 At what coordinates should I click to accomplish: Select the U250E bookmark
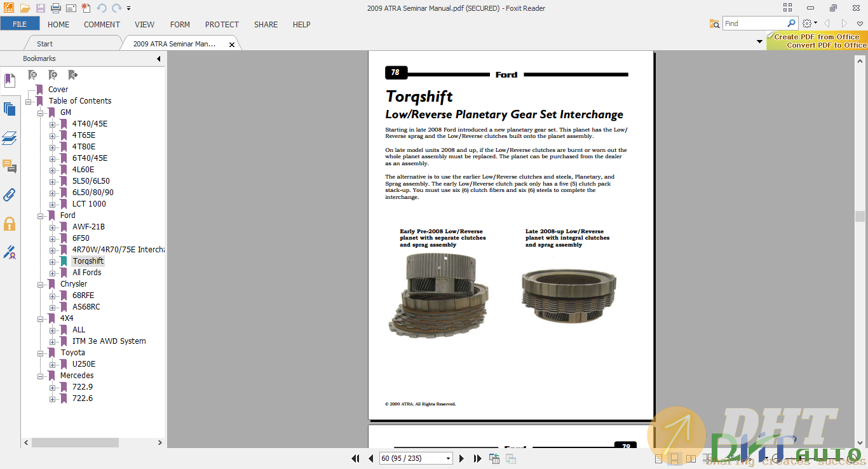(84, 364)
